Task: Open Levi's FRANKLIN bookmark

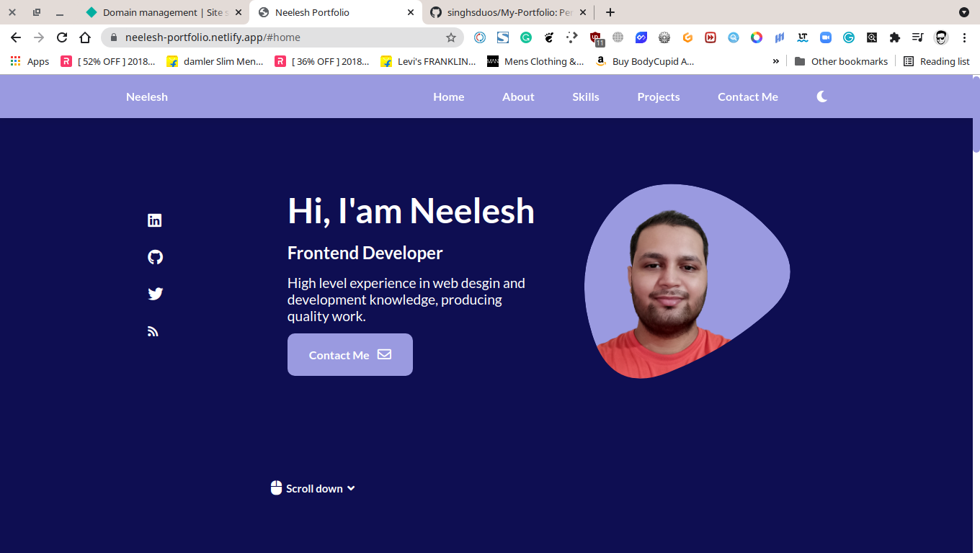Action: pyautogui.click(x=429, y=61)
